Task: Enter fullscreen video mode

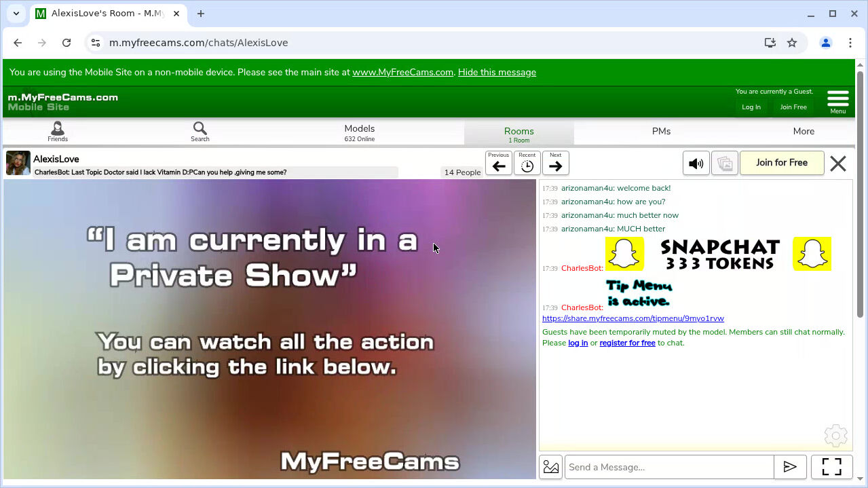Action: [x=831, y=467]
